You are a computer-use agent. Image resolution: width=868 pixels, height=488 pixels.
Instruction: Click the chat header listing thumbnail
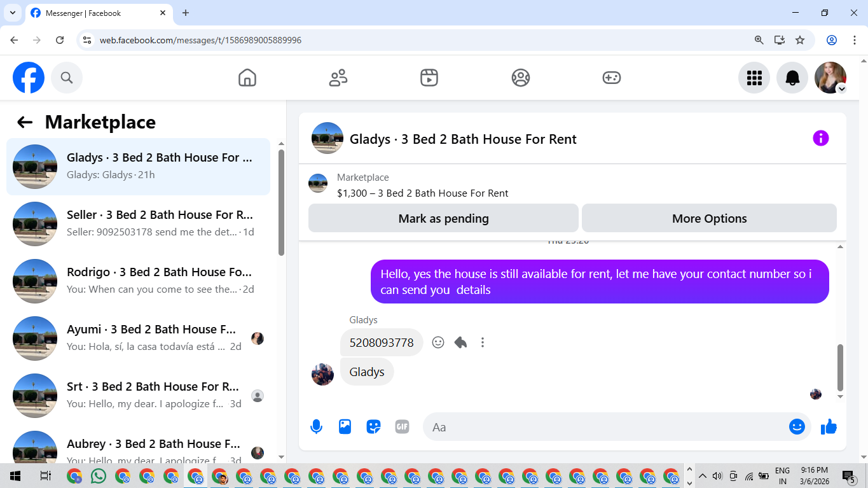coord(327,138)
